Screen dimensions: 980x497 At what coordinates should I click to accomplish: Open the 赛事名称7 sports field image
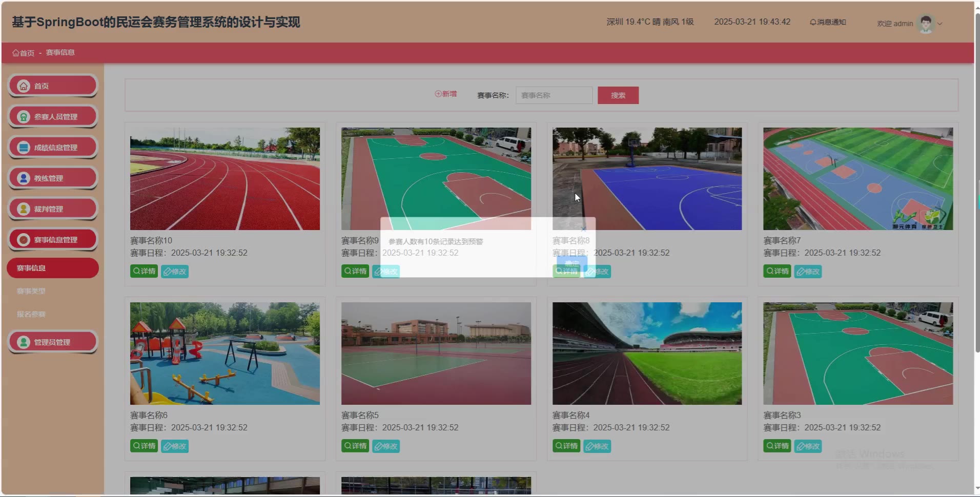pos(858,179)
